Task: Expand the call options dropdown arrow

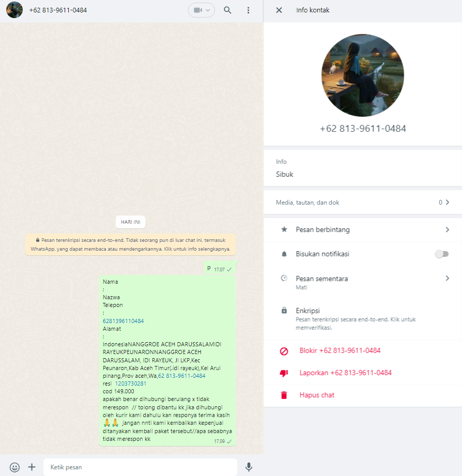Action: [x=208, y=10]
